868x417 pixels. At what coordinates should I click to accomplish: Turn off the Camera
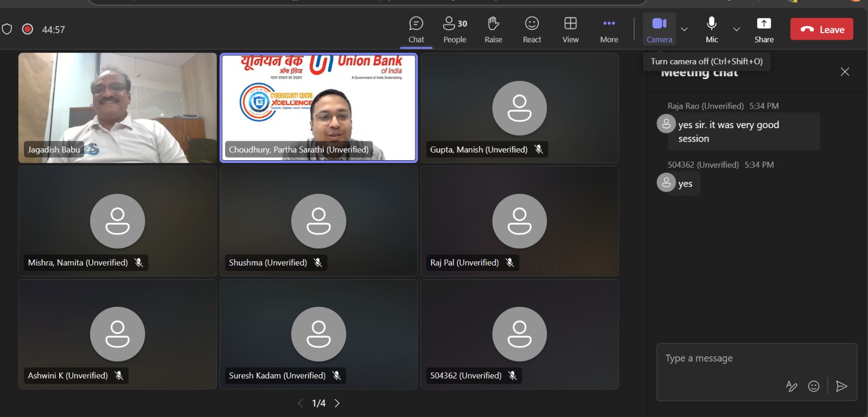pyautogui.click(x=659, y=29)
